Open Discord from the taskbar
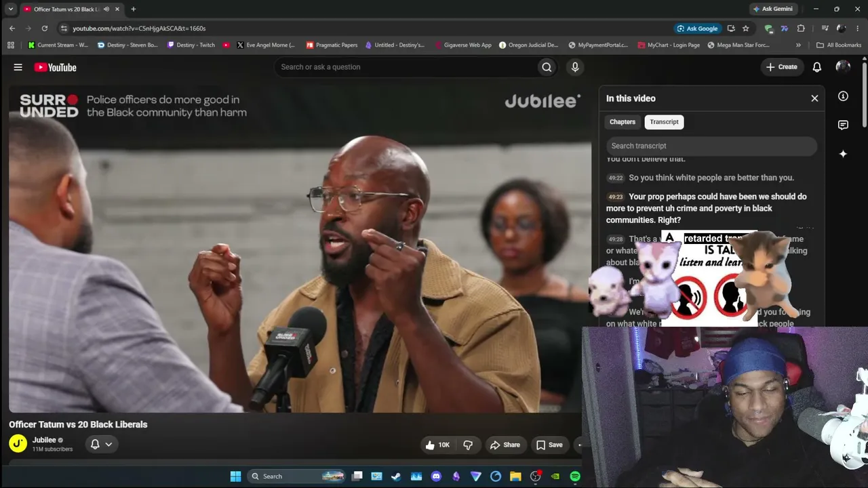Image resolution: width=868 pixels, height=488 pixels. 436,476
